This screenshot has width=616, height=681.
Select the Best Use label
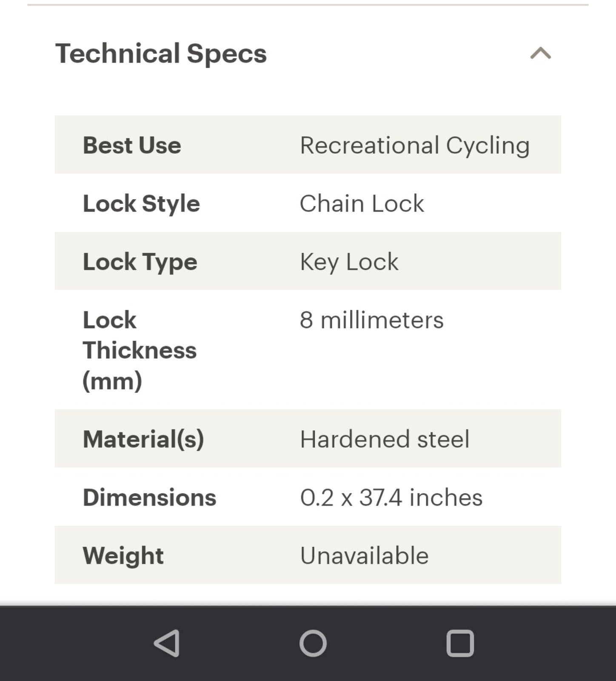[x=132, y=145]
